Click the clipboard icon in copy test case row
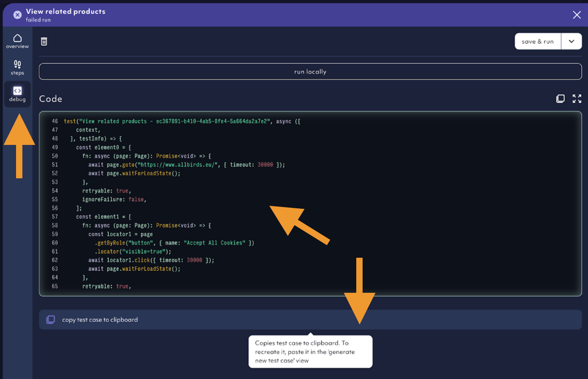Image resolution: width=588 pixels, height=379 pixels. [51, 319]
